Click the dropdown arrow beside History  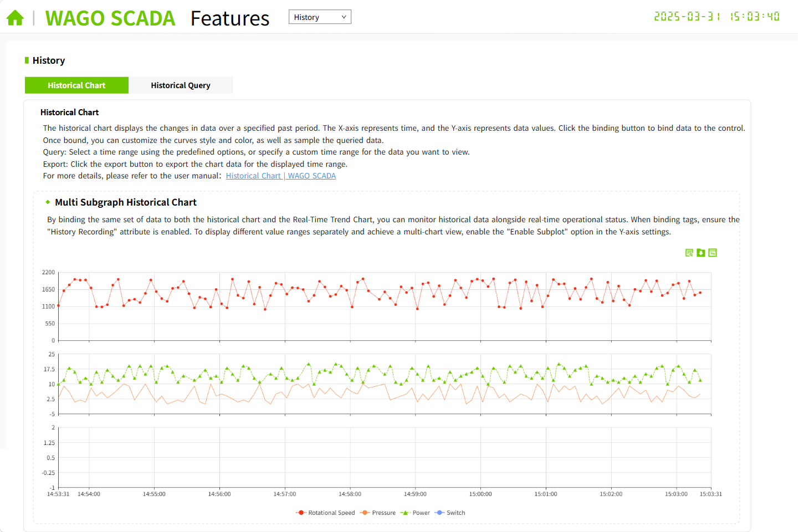pyautogui.click(x=344, y=17)
